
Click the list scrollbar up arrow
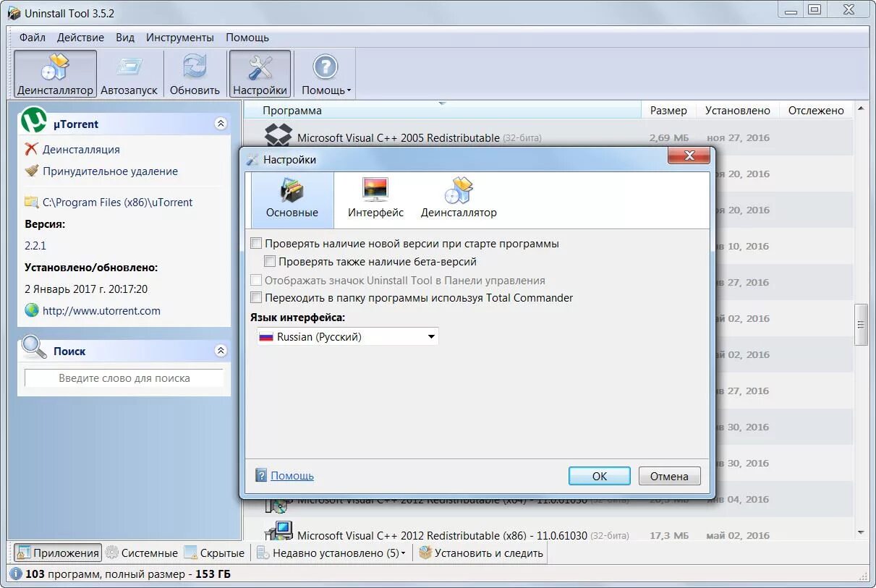pos(861,110)
